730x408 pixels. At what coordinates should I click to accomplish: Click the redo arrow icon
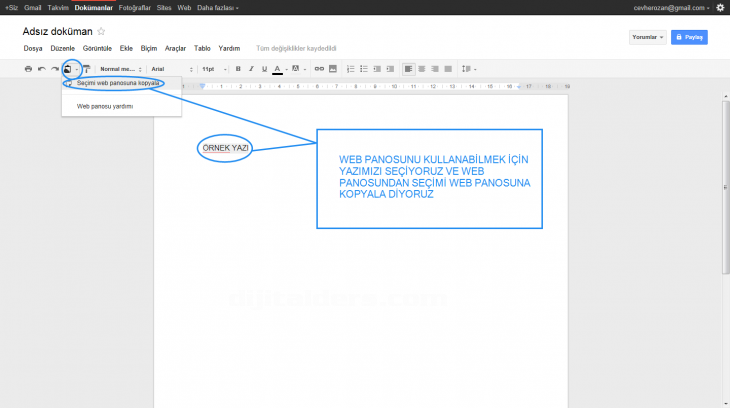[54, 69]
